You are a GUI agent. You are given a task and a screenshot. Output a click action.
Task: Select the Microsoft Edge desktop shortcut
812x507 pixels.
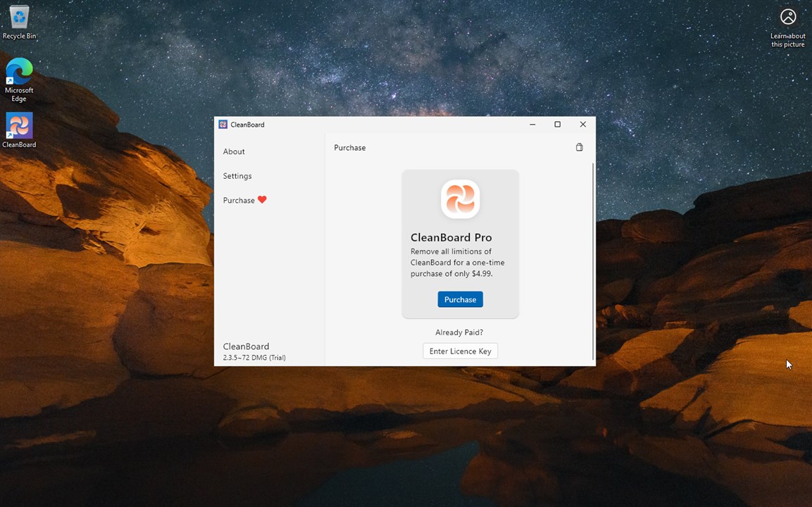(x=19, y=80)
